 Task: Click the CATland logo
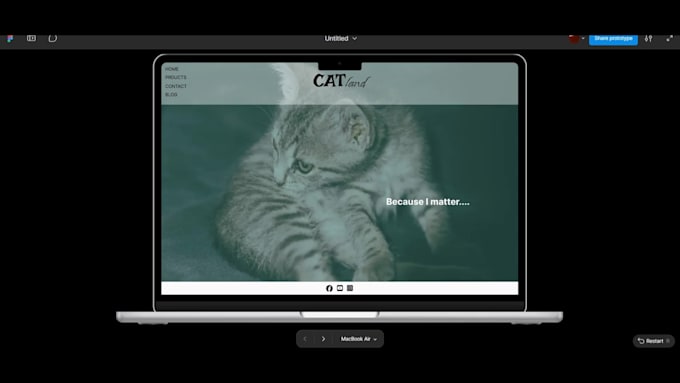pos(341,81)
